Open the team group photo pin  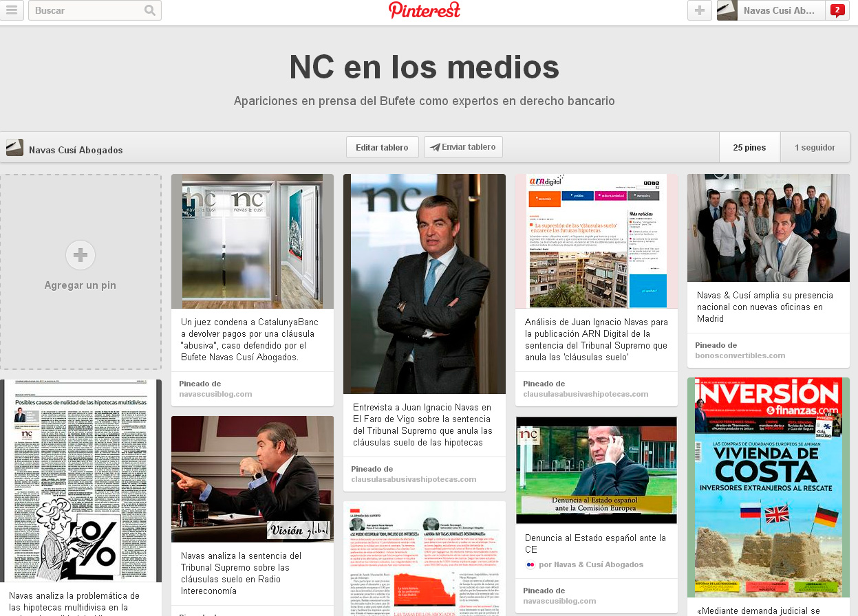pos(769,228)
